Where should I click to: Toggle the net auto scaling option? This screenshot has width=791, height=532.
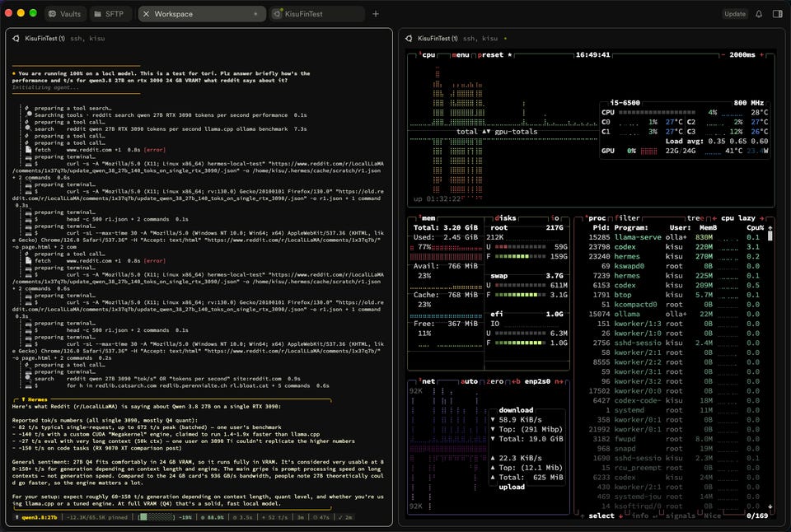pos(469,381)
